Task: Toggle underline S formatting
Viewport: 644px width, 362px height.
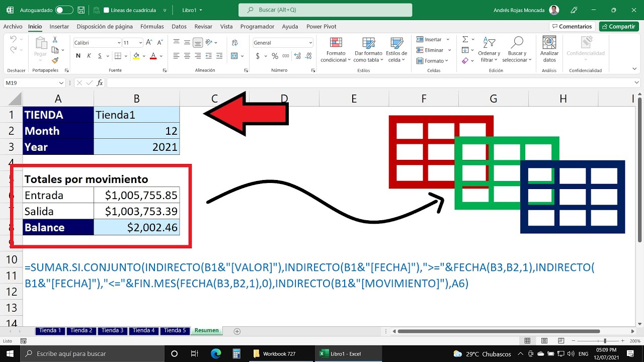Action: (100, 56)
